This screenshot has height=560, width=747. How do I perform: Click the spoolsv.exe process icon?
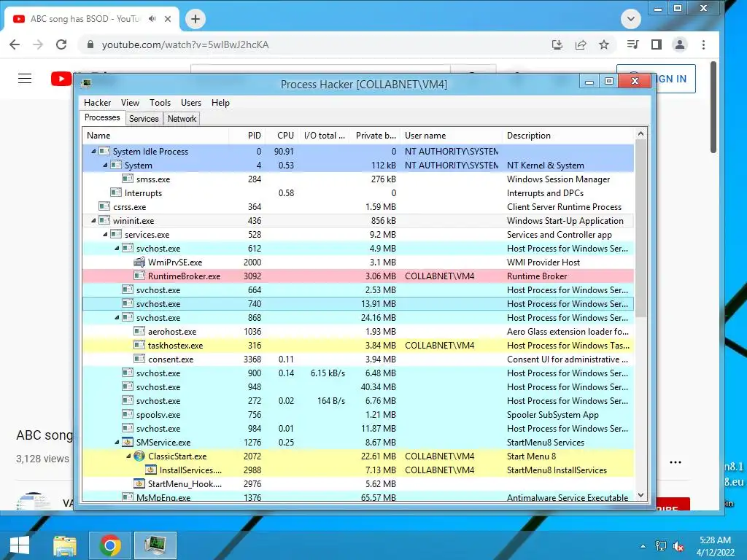pos(127,415)
